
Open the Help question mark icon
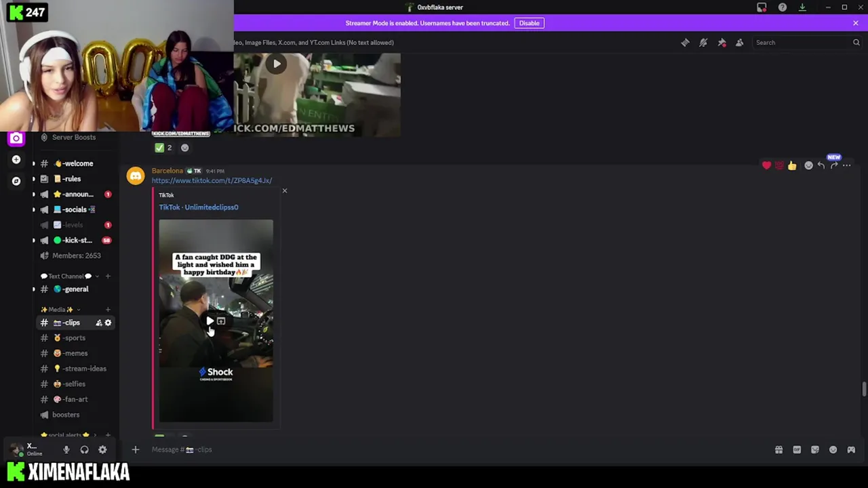pyautogui.click(x=782, y=7)
